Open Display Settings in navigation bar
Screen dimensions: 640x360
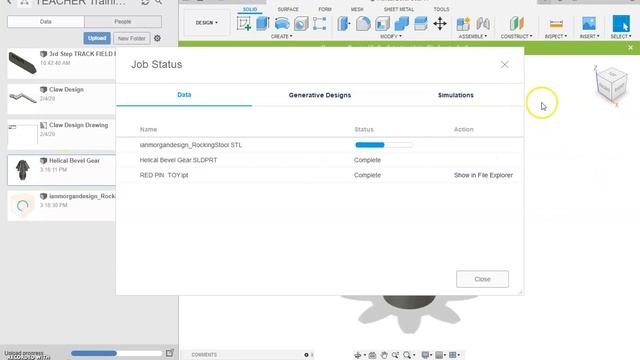(x=425, y=355)
